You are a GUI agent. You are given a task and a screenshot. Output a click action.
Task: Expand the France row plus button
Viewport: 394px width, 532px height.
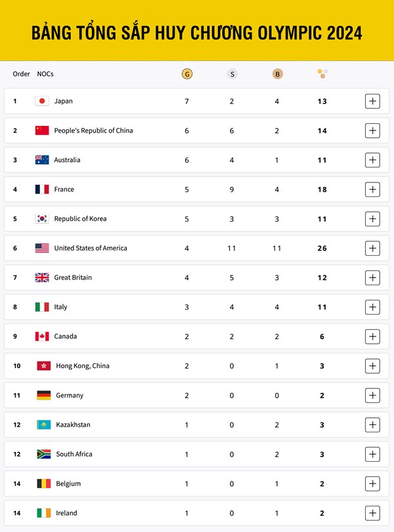[x=372, y=190]
